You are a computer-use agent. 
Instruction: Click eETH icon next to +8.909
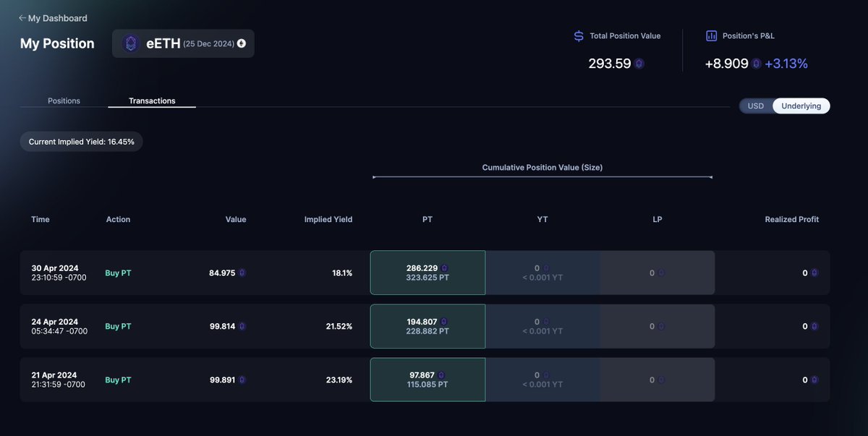pos(757,64)
